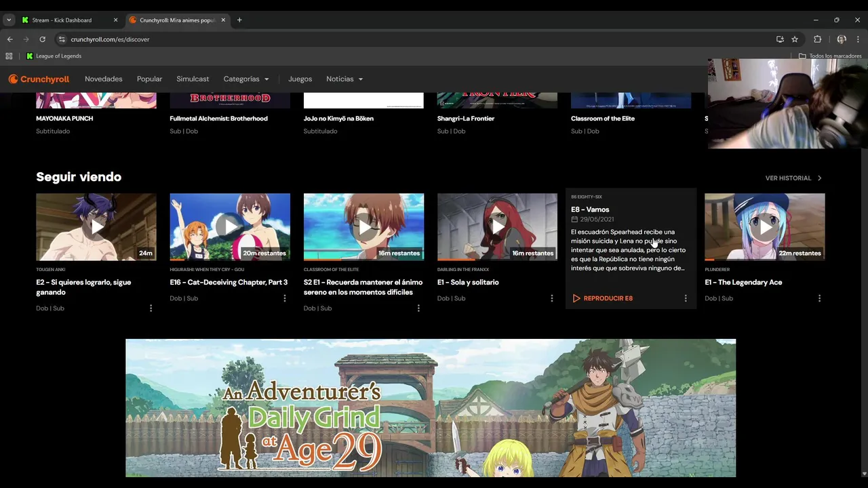Open JoJo no Kimyō na Bōken title
This screenshot has height=488, width=868.
pos(338,119)
